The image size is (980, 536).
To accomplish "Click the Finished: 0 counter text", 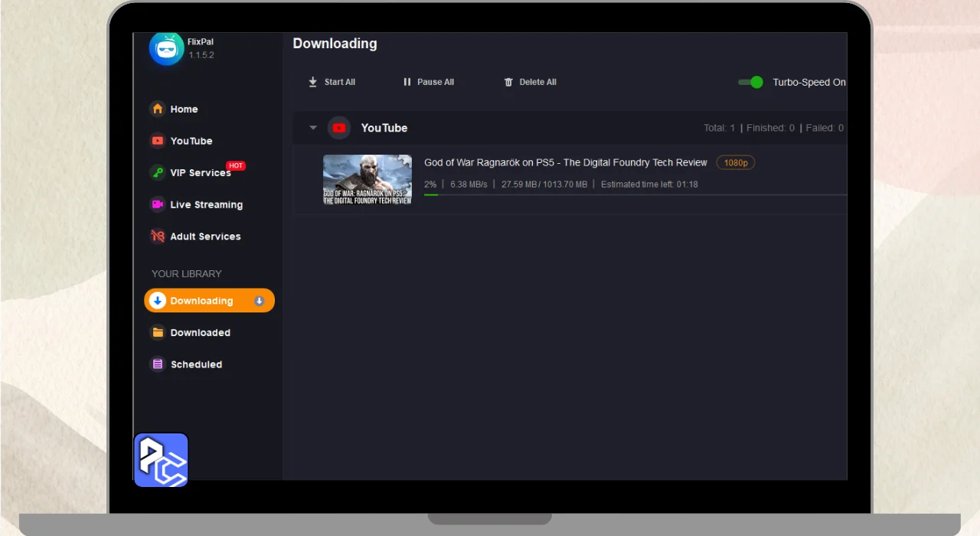I will point(770,128).
